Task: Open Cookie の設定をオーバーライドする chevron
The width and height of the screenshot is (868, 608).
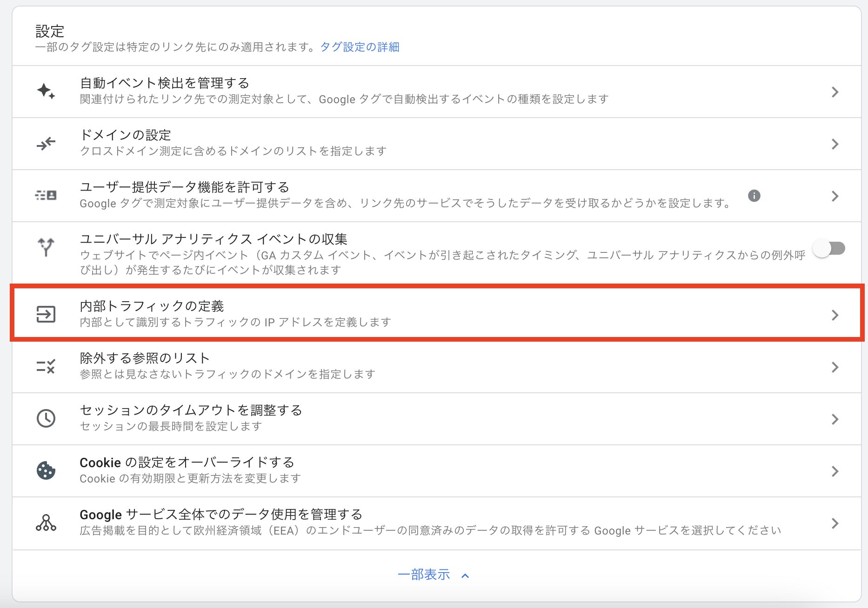Action: (x=835, y=471)
